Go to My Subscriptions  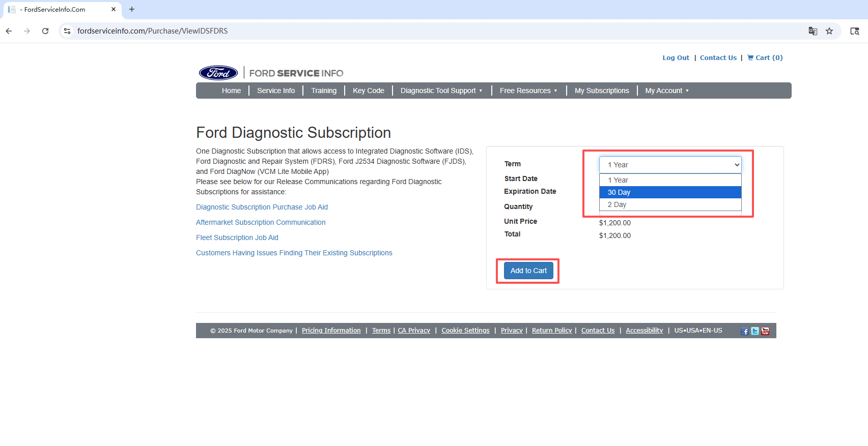click(x=602, y=91)
